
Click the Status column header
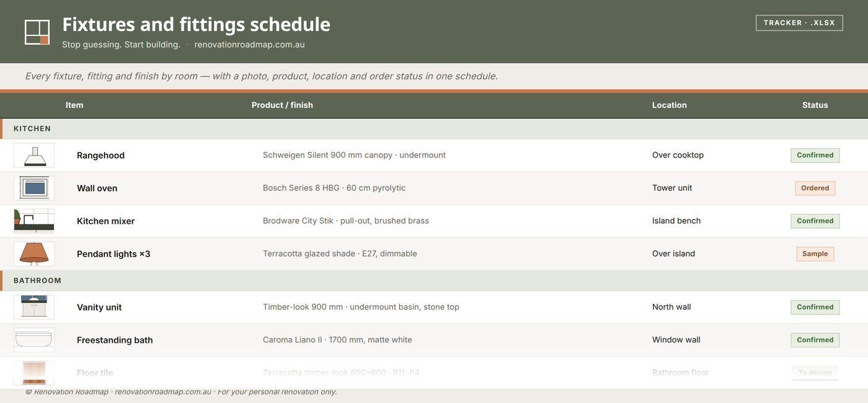815,105
